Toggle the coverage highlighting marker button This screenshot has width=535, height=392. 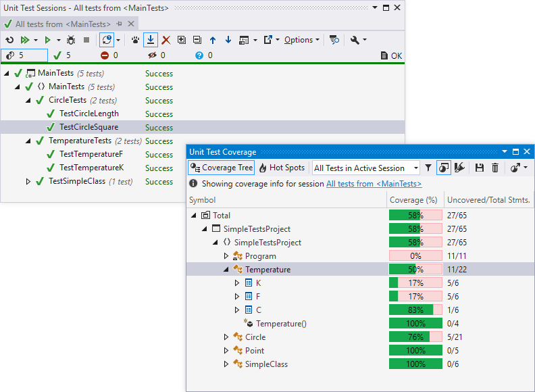[460, 168]
